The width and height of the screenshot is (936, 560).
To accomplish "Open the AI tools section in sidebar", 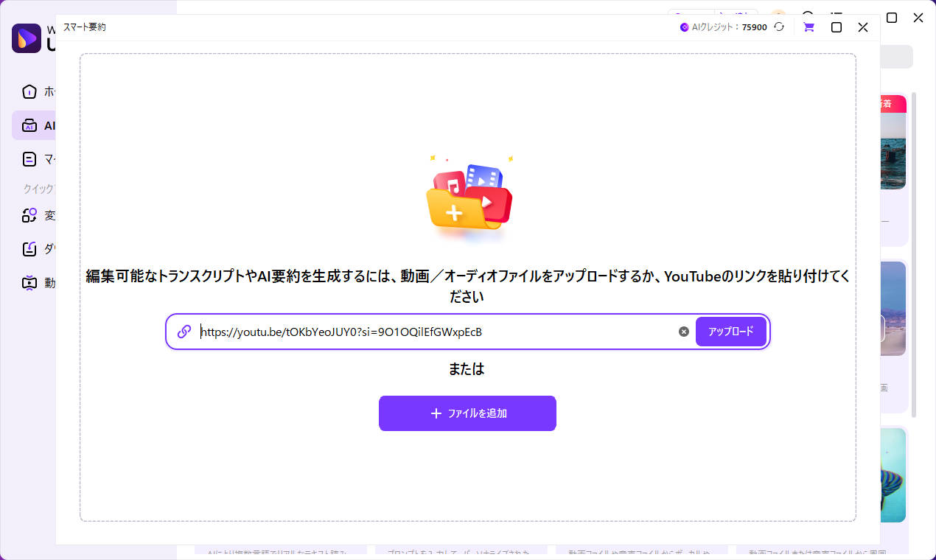I will tap(29, 125).
